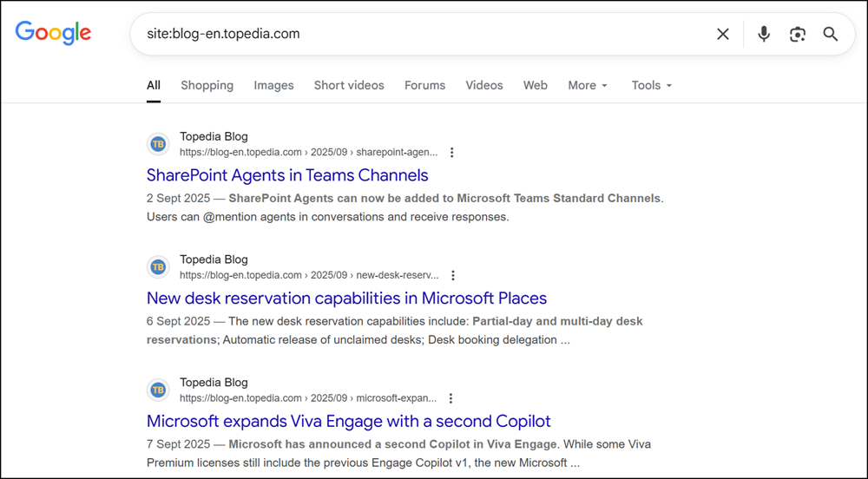Clear the search box with the X icon

[722, 35]
